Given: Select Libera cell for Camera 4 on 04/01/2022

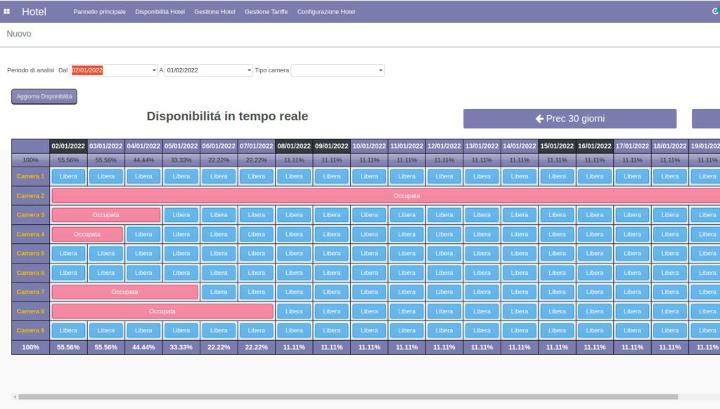Looking at the screenshot, I should 143,234.
